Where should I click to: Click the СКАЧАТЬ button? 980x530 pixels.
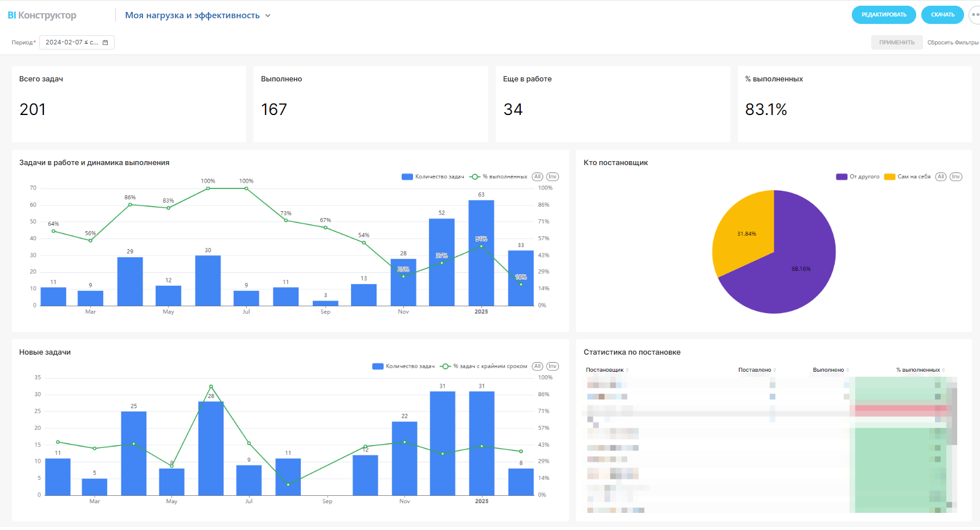coord(942,15)
